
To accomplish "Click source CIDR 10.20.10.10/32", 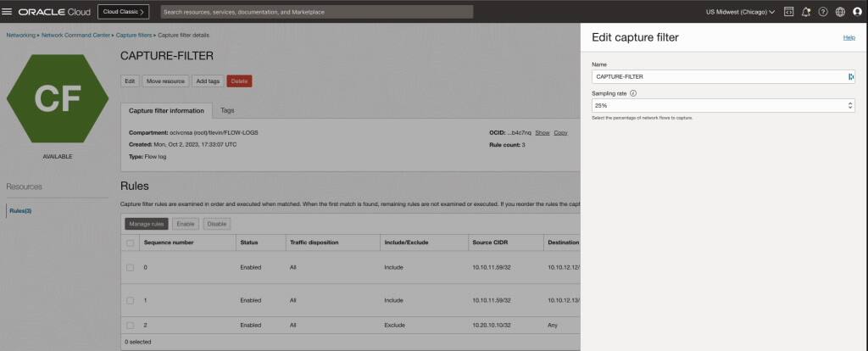I will [492, 326].
